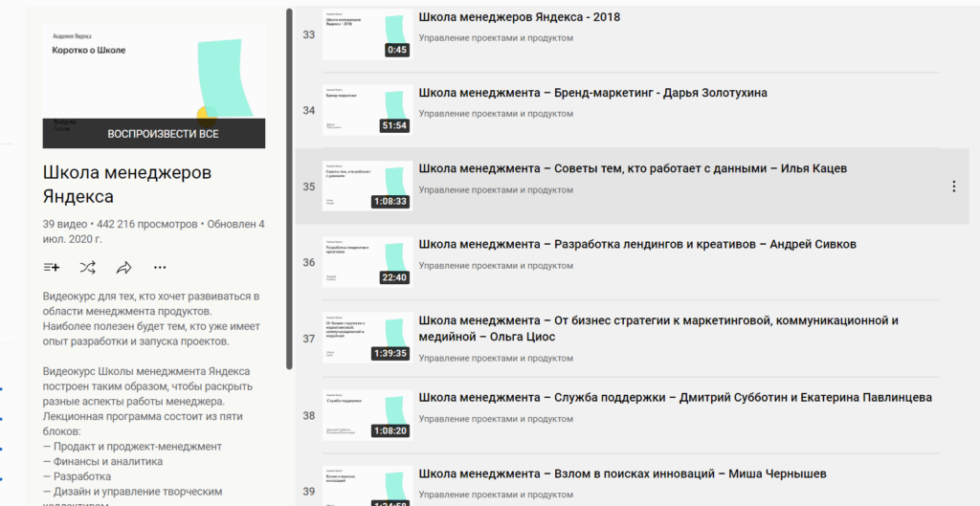Screen dimensions: 980x506
Task: Click text — Разработка in description
Action: point(78,476)
